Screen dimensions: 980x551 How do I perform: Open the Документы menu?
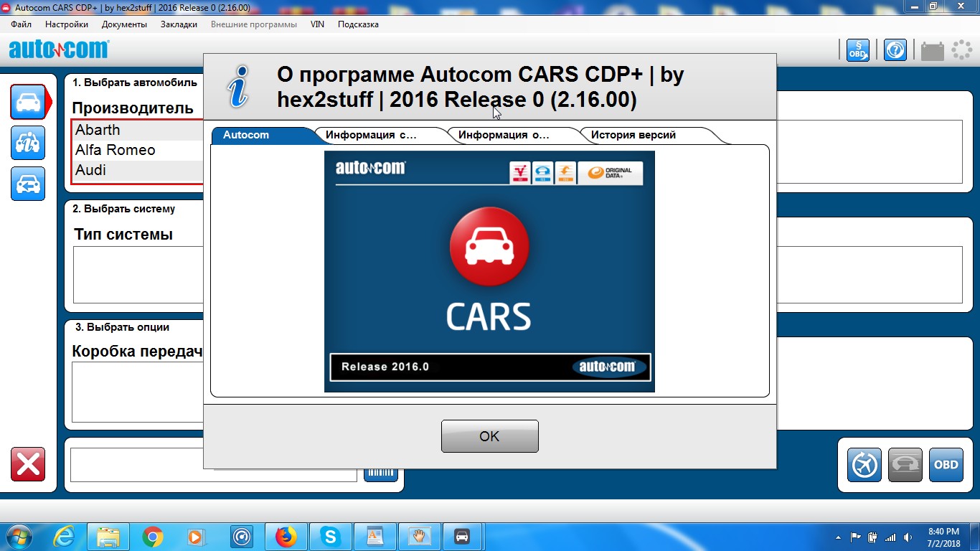click(124, 24)
